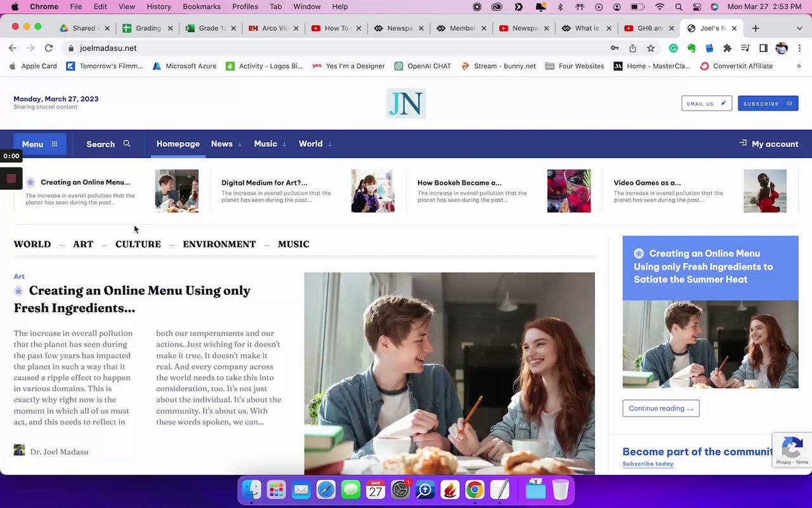The height and width of the screenshot is (508, 812).
Task: Bookmark this page with the star
Action: pos(650,48)
